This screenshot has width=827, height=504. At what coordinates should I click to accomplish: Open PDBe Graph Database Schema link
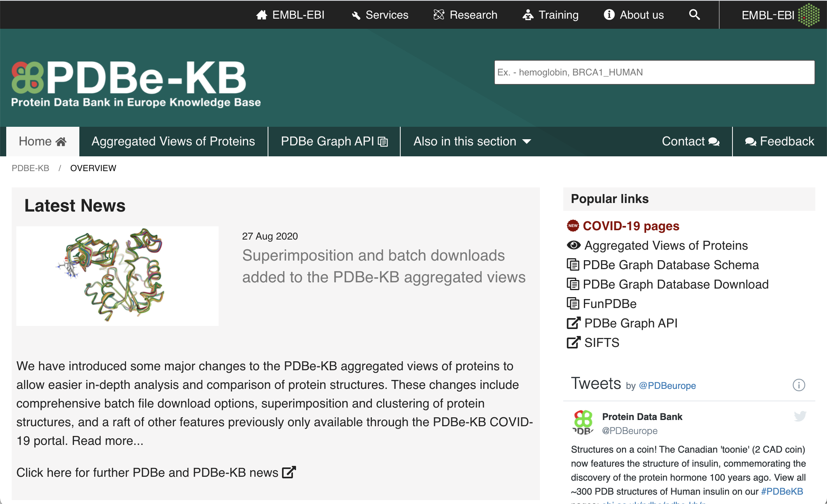[671, 265]
